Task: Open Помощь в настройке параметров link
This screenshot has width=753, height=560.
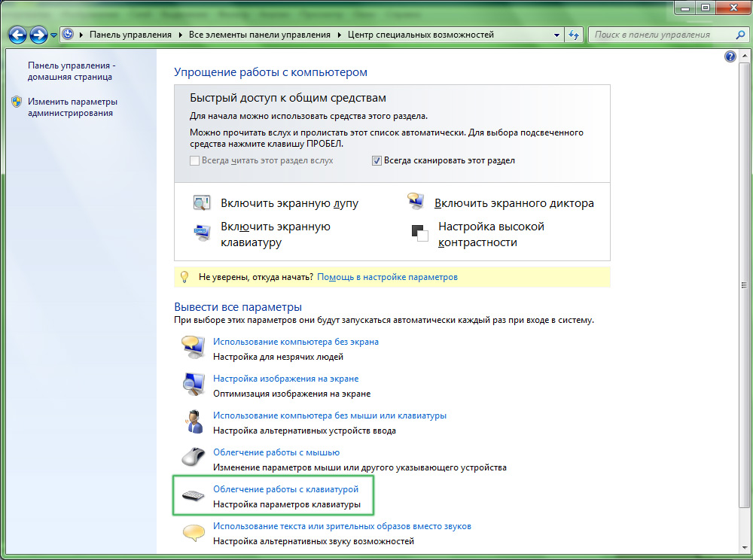Action: 388,277
